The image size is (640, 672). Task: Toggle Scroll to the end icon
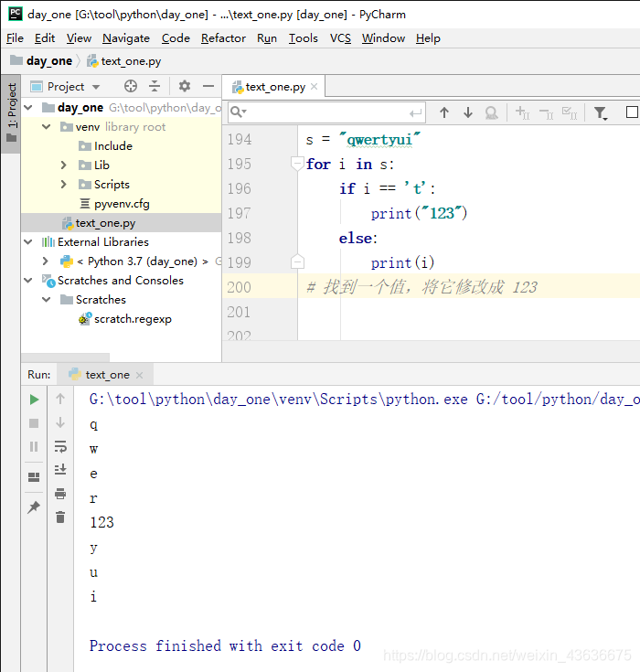coord(60,469)
